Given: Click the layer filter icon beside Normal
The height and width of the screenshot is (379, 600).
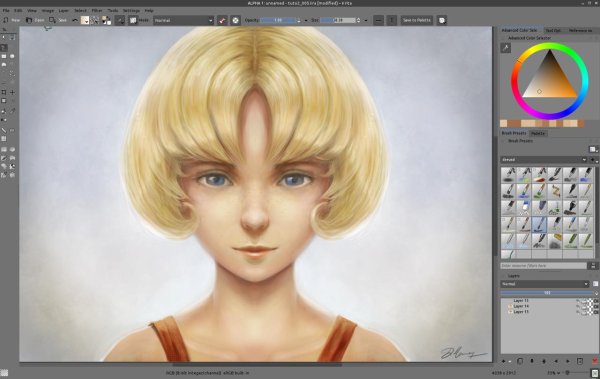Looking at the screenshot, I should 595,284.
